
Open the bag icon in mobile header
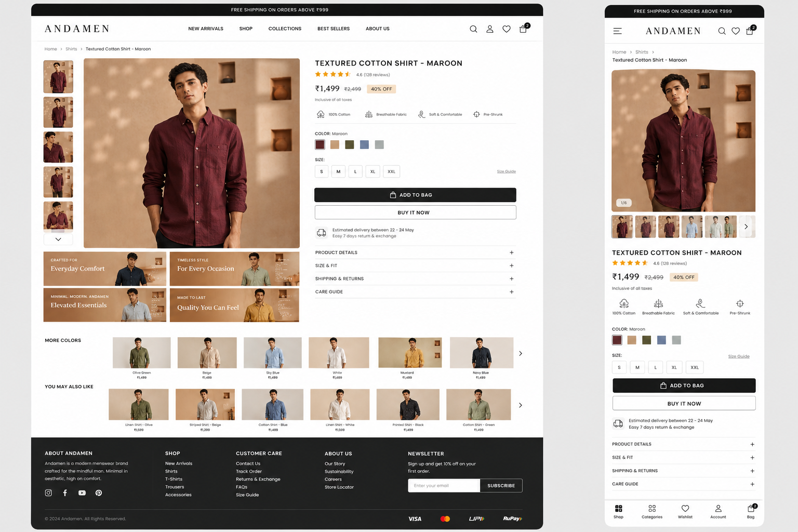750,31
